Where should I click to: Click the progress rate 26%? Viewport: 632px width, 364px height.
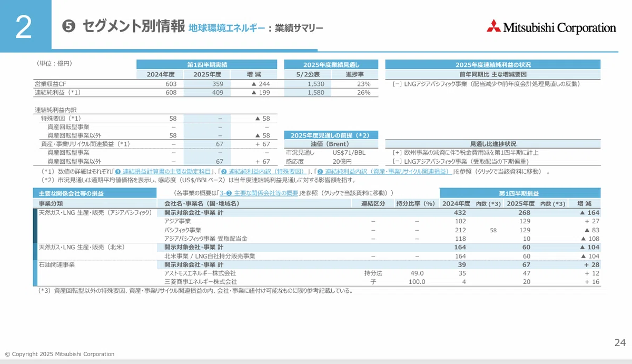tap(364, 93)
